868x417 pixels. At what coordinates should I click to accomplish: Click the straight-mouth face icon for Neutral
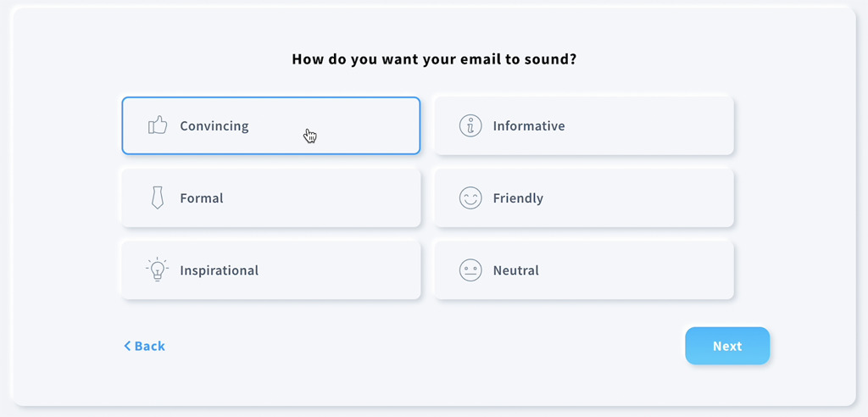470,270
